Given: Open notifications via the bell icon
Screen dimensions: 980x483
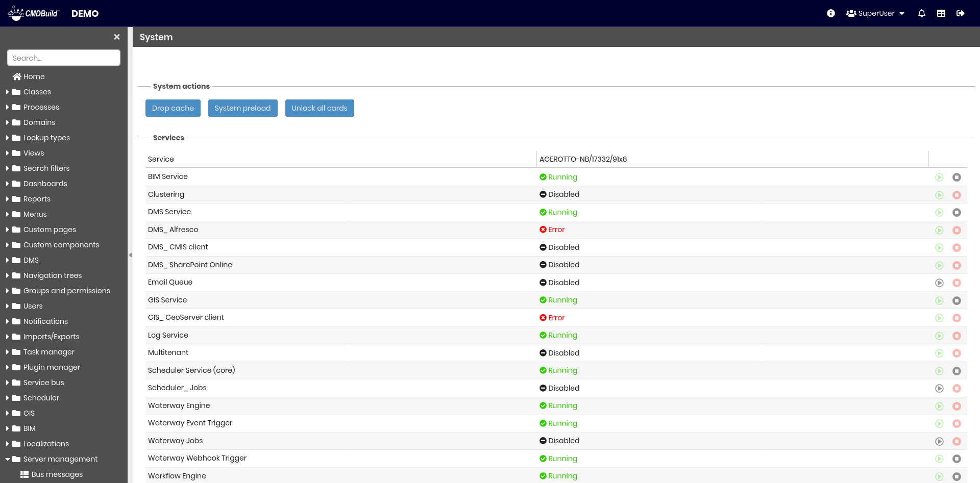Looking at the screenshot, I should point(922,13).
